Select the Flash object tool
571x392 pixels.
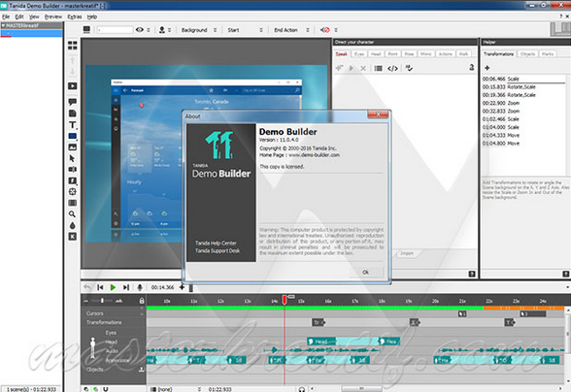[73, 180]
